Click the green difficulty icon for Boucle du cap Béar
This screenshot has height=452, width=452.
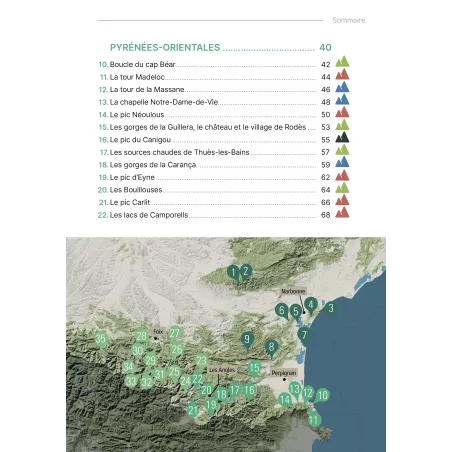tap(342, 62)
